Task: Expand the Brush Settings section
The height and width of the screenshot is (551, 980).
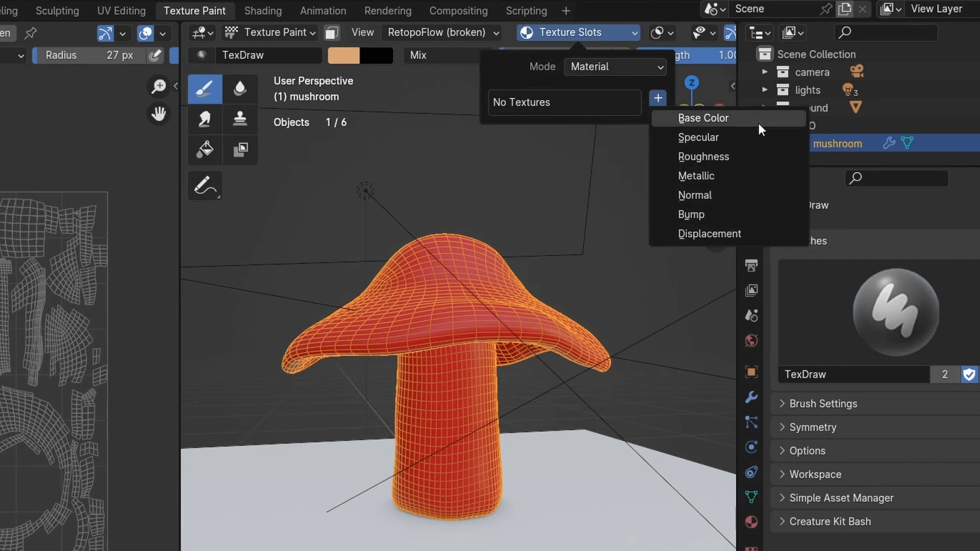Action: tap(823, 403)
